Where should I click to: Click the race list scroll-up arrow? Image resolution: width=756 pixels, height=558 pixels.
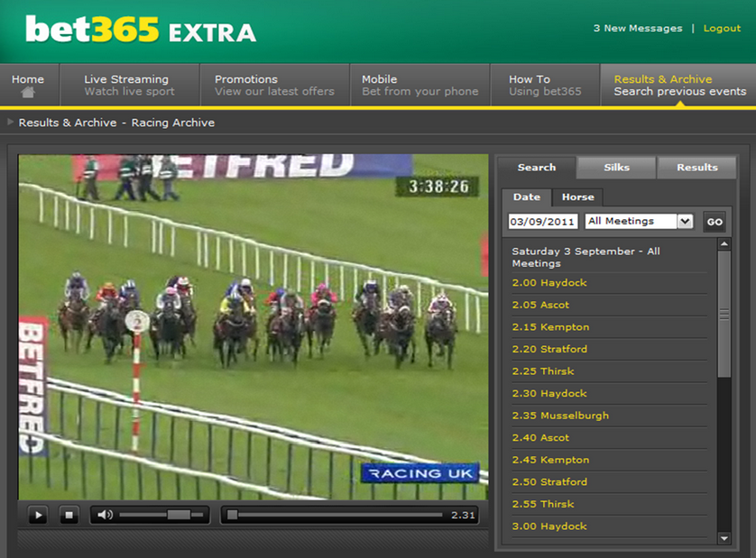724,244
